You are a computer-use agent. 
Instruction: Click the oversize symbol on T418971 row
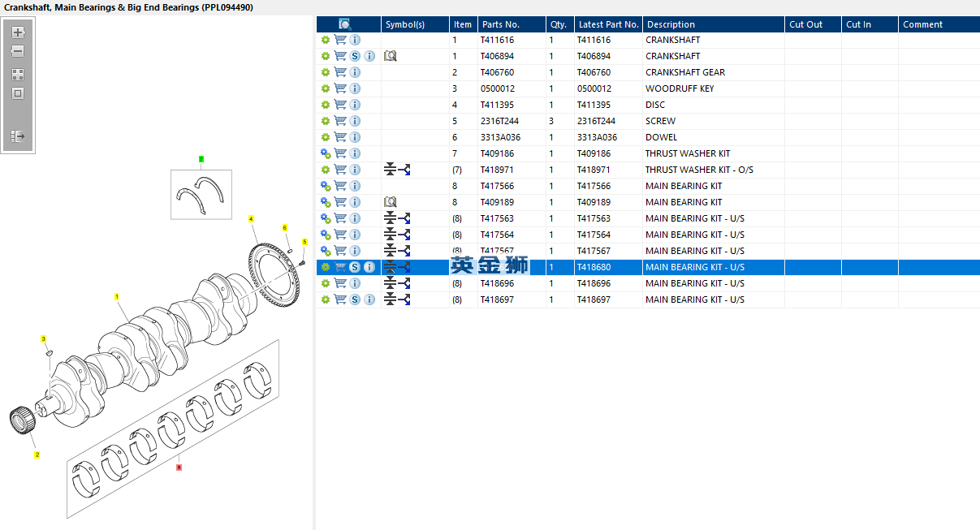397,170
